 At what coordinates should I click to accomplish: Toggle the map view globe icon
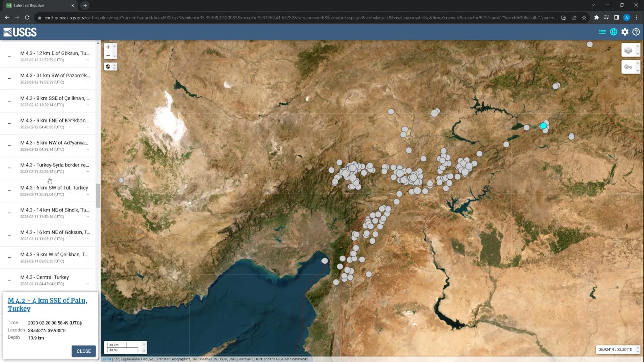click(x=613, y=32)
